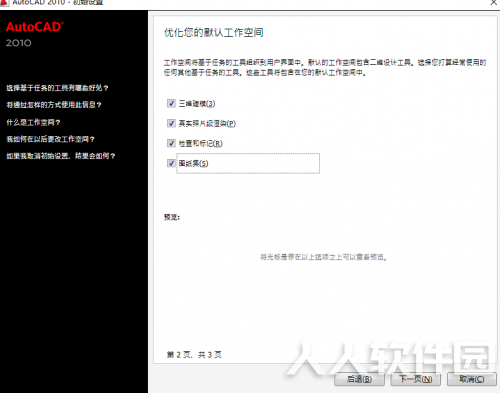
Task: Cancel setup with 取消(C) button
Action: point(472,379)
